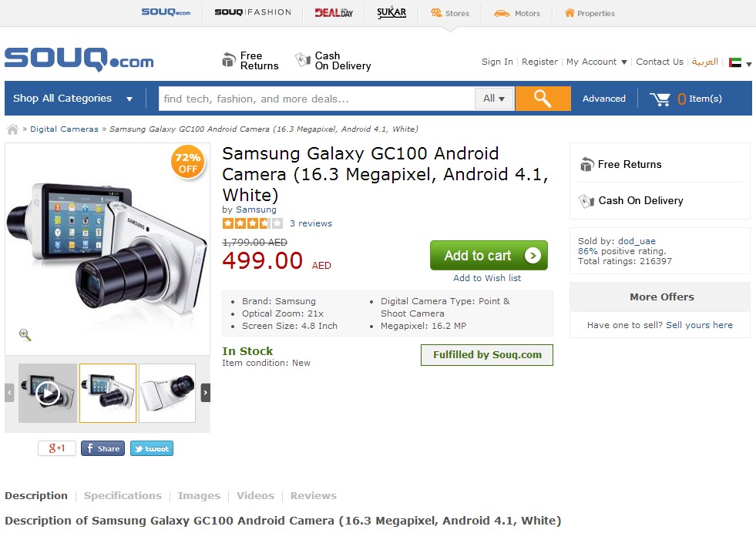Viewport: 756px width, 533px height.
Task: Open the All search category dropdown
Action: pyautogui.click(x=494, y=99)
